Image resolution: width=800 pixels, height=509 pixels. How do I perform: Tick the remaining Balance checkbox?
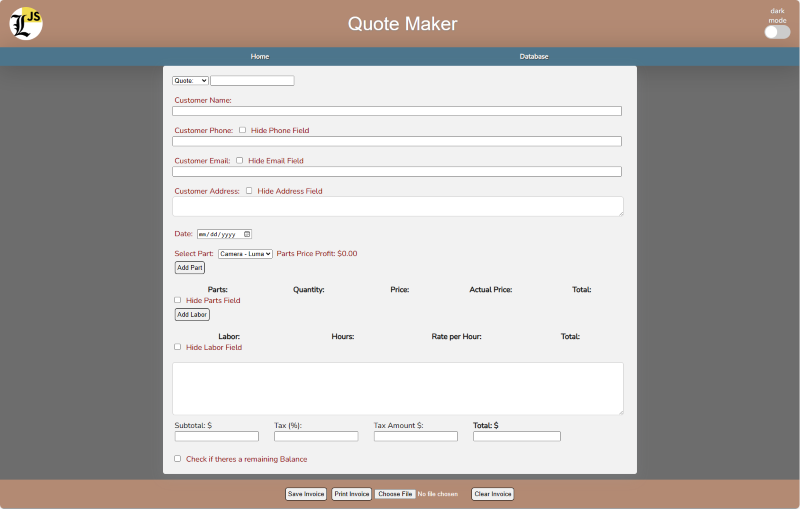tap(178, 459)
